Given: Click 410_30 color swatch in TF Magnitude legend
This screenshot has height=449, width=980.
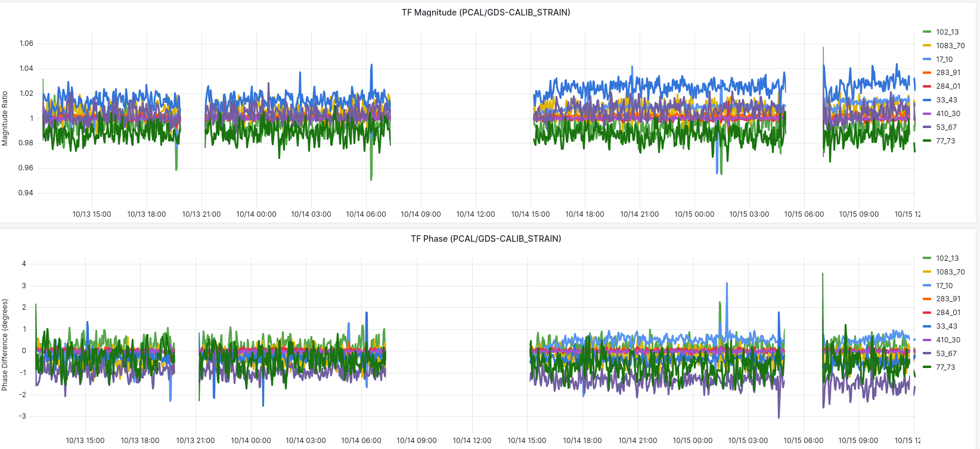Looking at the screenshot, I should 927,114.
